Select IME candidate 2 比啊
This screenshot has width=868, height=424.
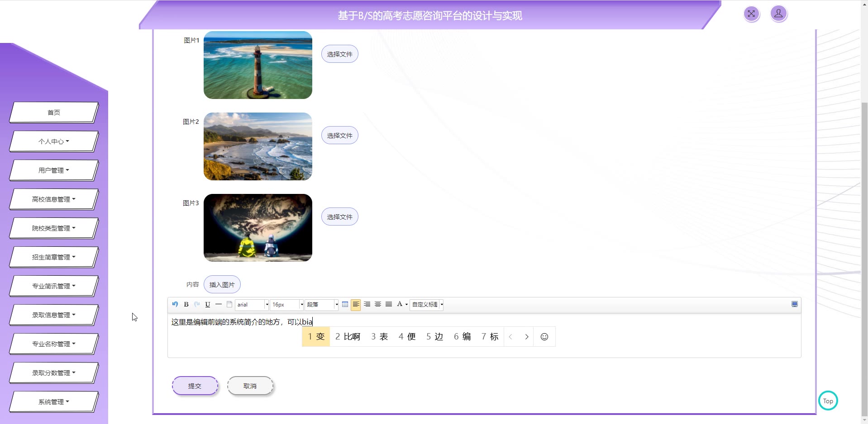click(348, 337)
